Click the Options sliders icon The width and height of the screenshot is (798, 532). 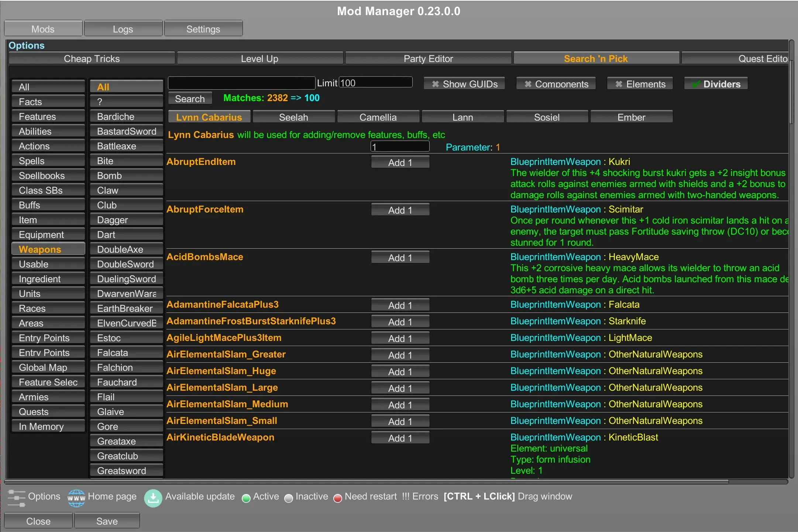point(16,498)
